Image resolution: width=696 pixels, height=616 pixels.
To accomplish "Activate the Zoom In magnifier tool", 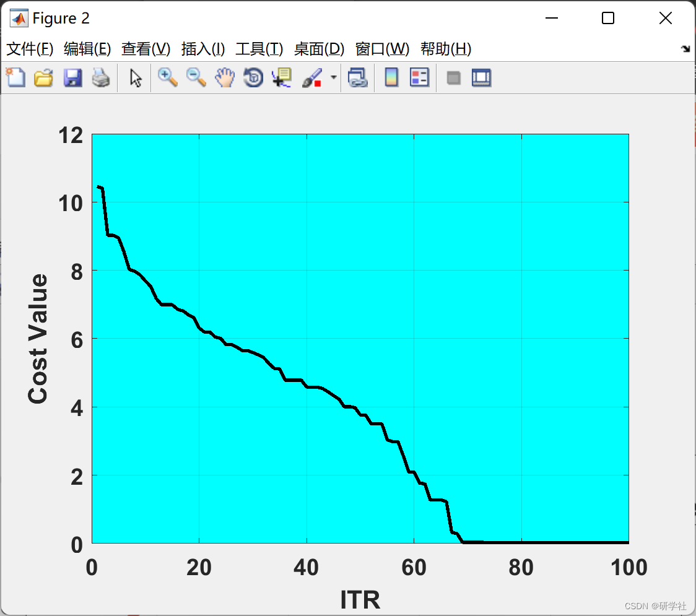I will [167, 77].
